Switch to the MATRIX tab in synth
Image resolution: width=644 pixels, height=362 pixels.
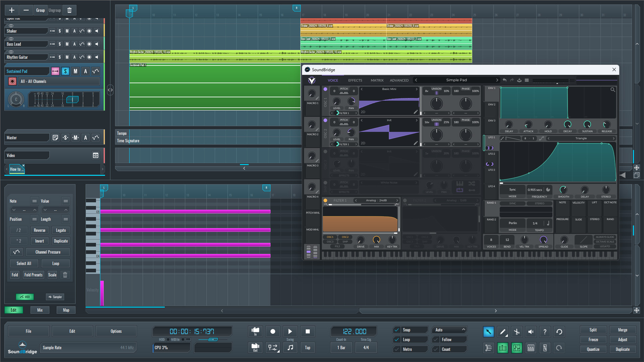[377, 80]
